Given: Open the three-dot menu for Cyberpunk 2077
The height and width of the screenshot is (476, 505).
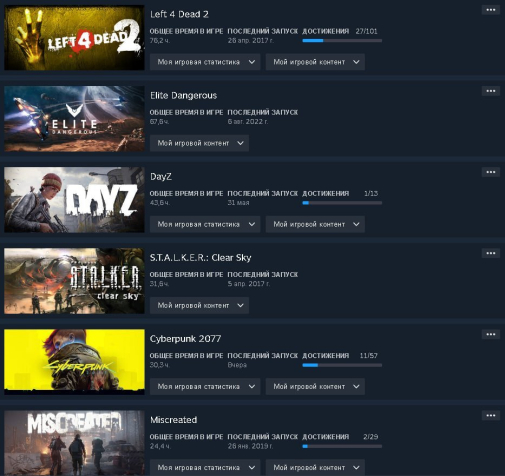Looking at the screenshot, I should click(x=491, y=334).
